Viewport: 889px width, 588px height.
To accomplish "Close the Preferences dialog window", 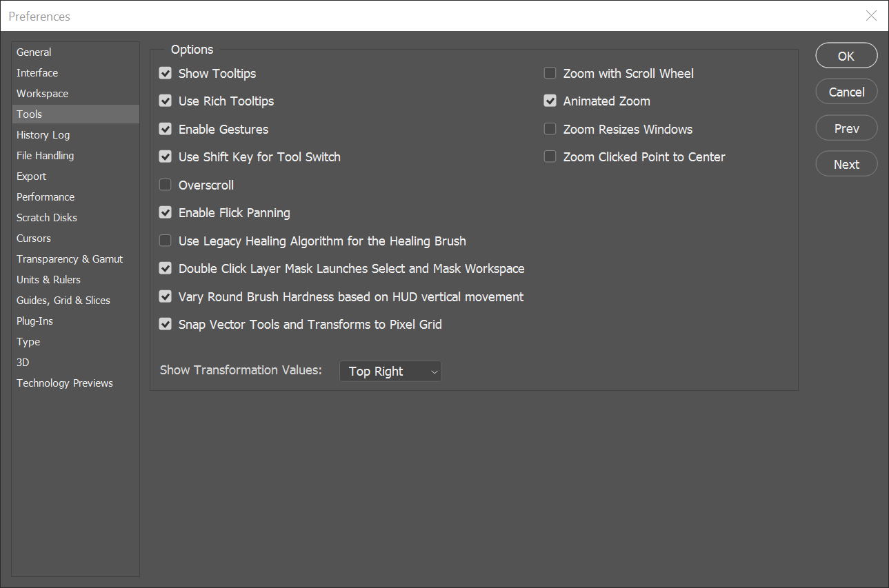I will point(872,16).
